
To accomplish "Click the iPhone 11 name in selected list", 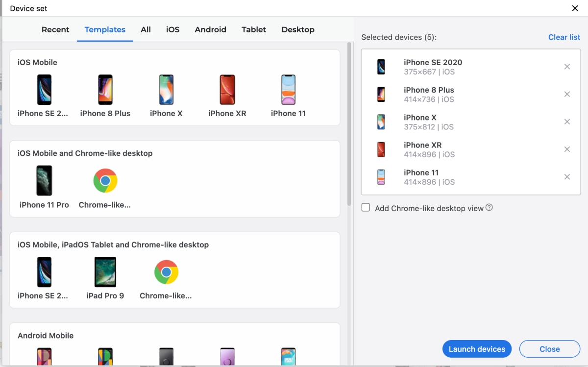I will (421, 172).
